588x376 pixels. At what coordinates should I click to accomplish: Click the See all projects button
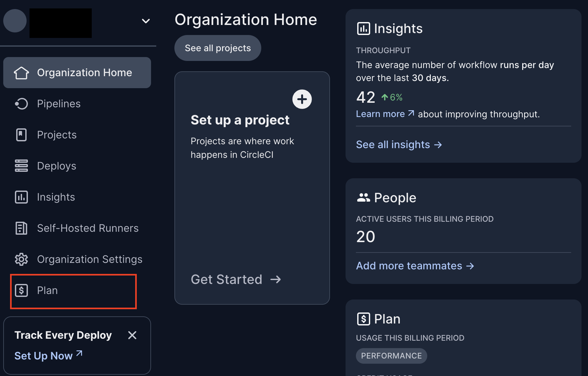218,48
